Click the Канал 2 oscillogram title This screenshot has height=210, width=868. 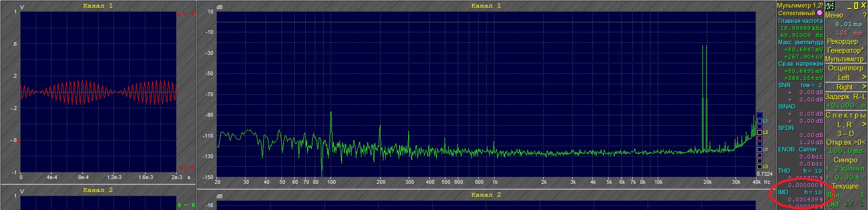(x=98, y=190)
